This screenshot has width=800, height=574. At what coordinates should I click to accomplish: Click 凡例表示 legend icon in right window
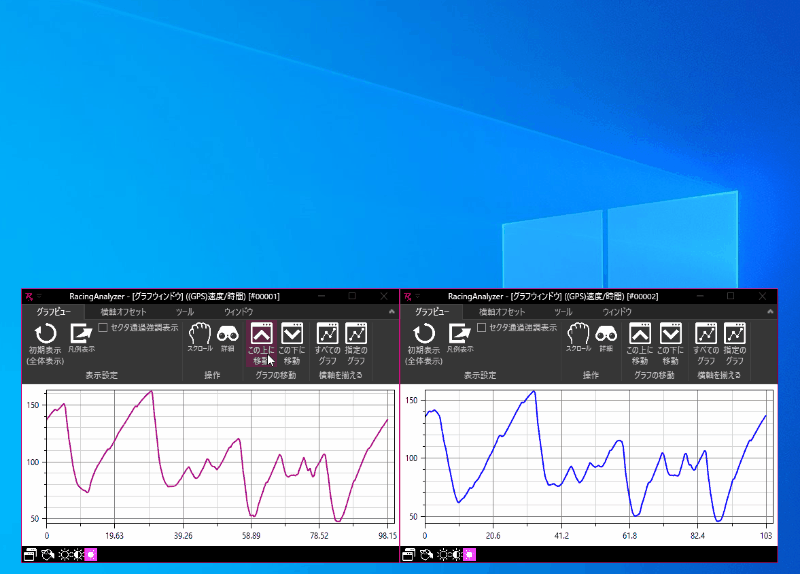(x=459, y=335)
